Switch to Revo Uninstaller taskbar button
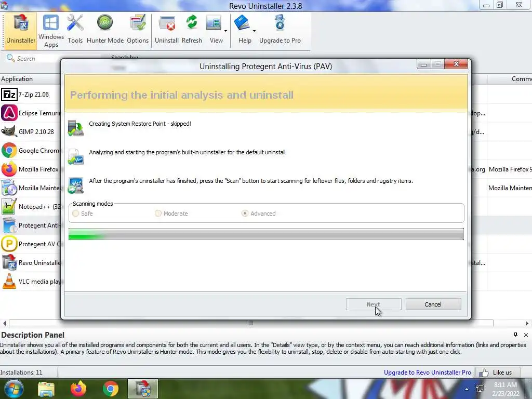 (143, 389)
